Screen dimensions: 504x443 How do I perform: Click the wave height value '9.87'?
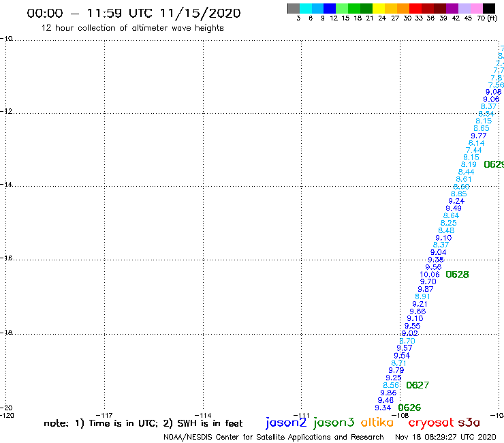(426, 289)
